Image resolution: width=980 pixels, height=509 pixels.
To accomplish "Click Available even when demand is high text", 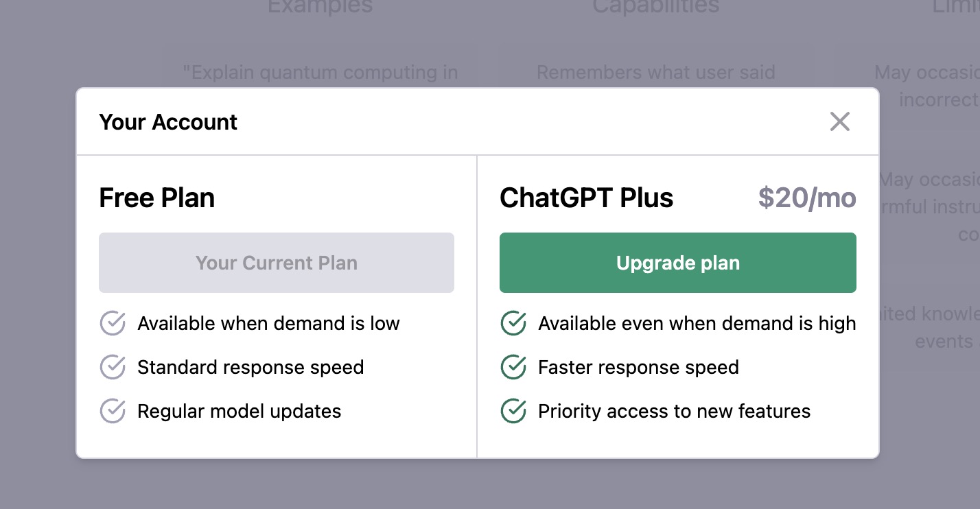I will (x=697, y=323).
